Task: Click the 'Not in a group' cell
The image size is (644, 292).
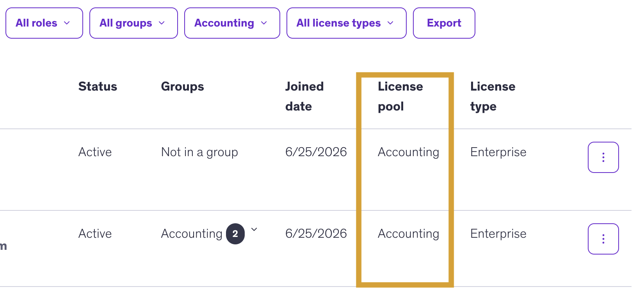Action: click(199, 152)
